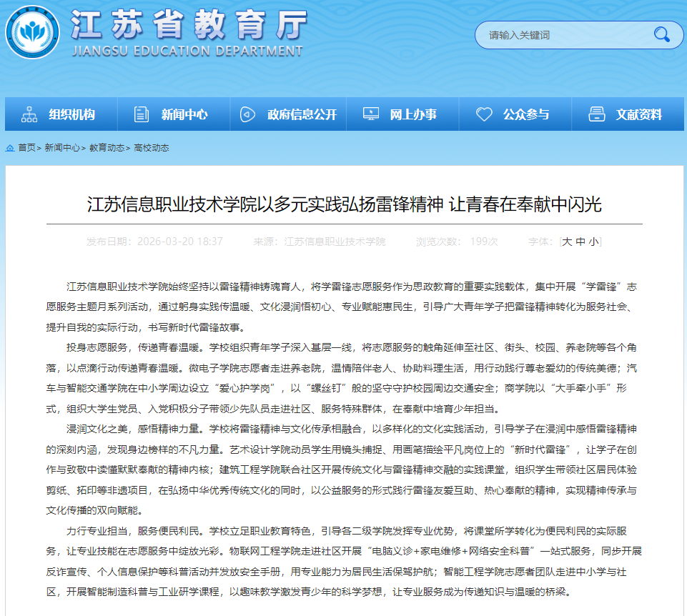The height and width of the screenshot is (616, 687).
Task: Open the 组织机构 navigation menu
Action: 71,114
